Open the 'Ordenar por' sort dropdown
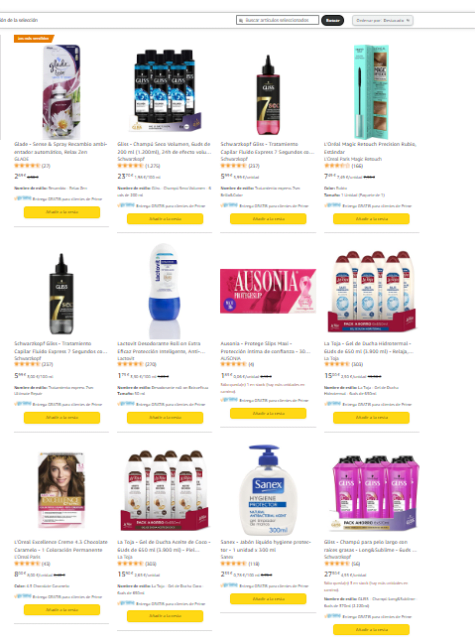The image size is (475, 642). pyautogui.click(x=382, y=20)
